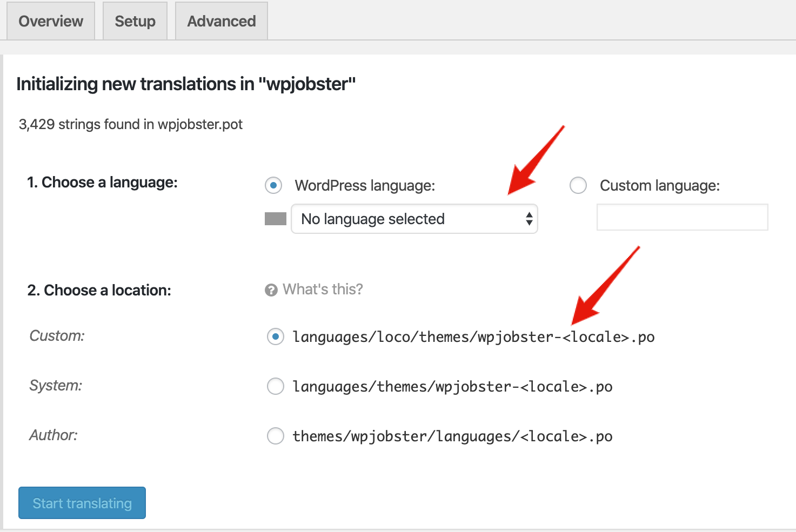Click the 'WordPress language:' label

pyautogui.click(x=365, y=186)
